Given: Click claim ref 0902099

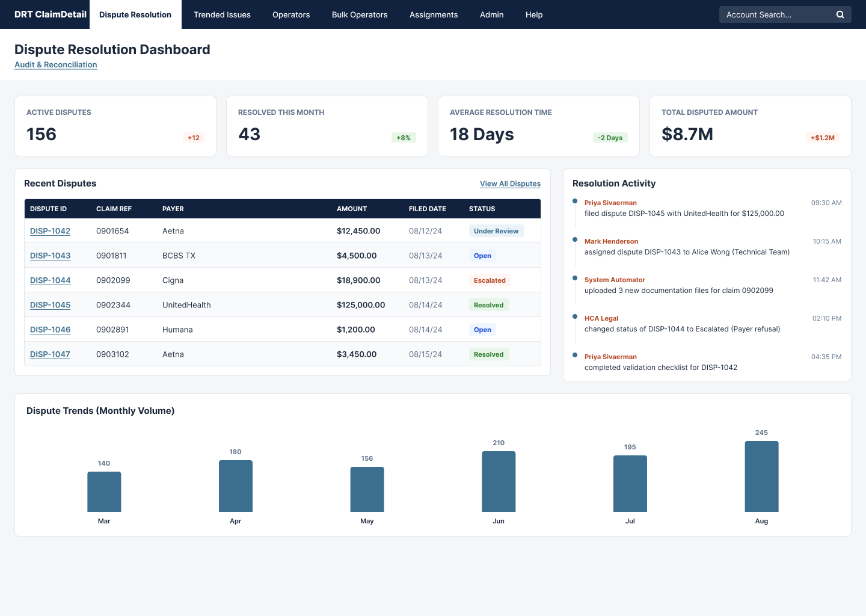Looking at the screenshot, I should tap(113, 280).
